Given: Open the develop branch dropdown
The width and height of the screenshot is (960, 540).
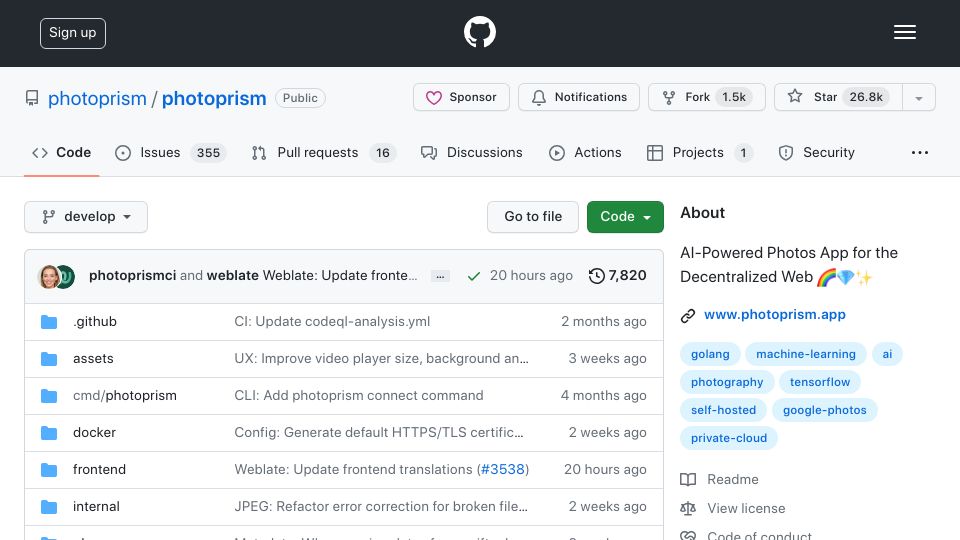Looking at the screenshot, I should click(86, 217).
